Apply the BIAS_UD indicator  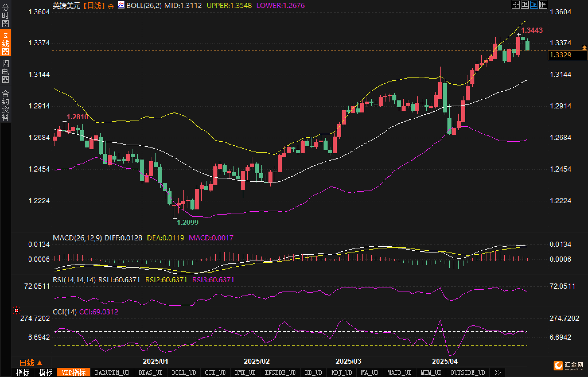point(151,372)
